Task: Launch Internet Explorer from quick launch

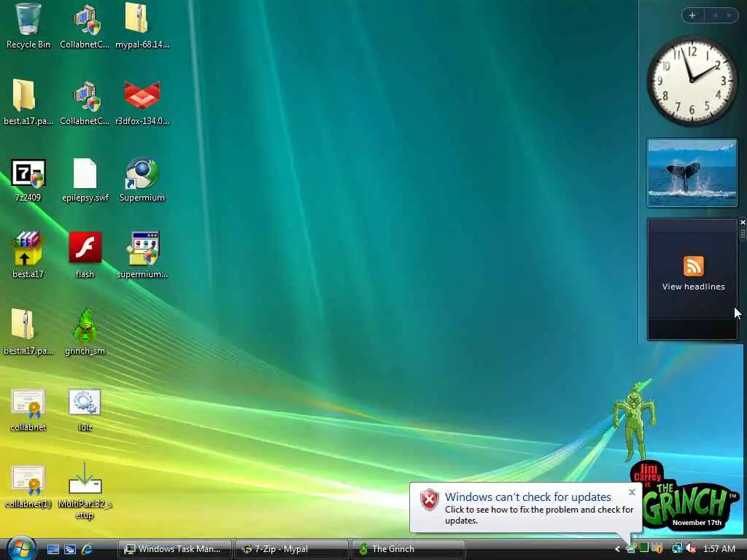Action: 88,549
